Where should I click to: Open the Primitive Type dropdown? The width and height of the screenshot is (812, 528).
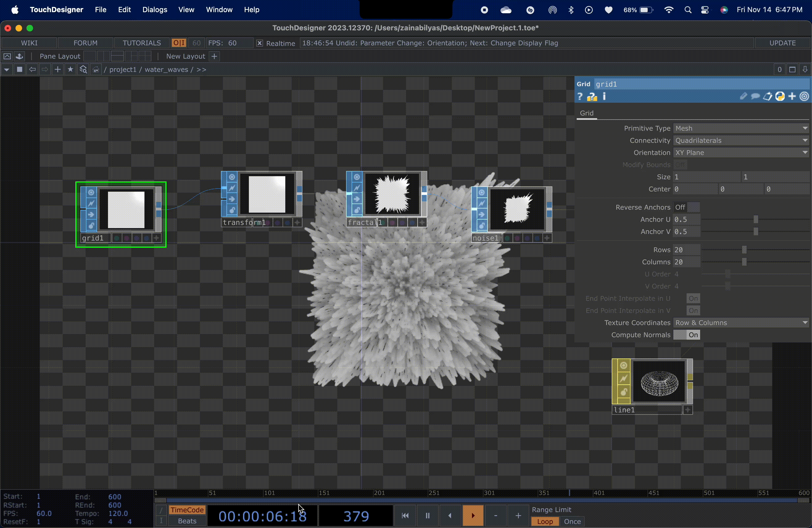tap(741, 128)
